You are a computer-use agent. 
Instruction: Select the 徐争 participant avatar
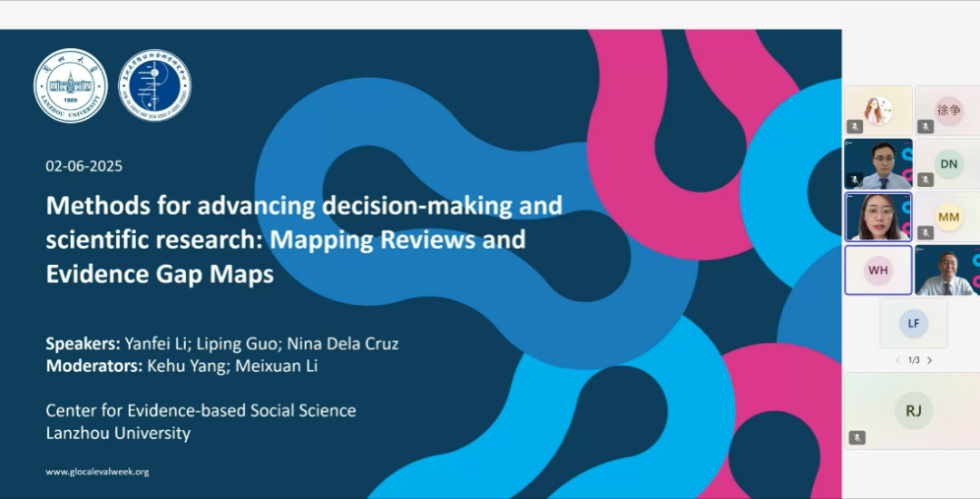[948, 110]
